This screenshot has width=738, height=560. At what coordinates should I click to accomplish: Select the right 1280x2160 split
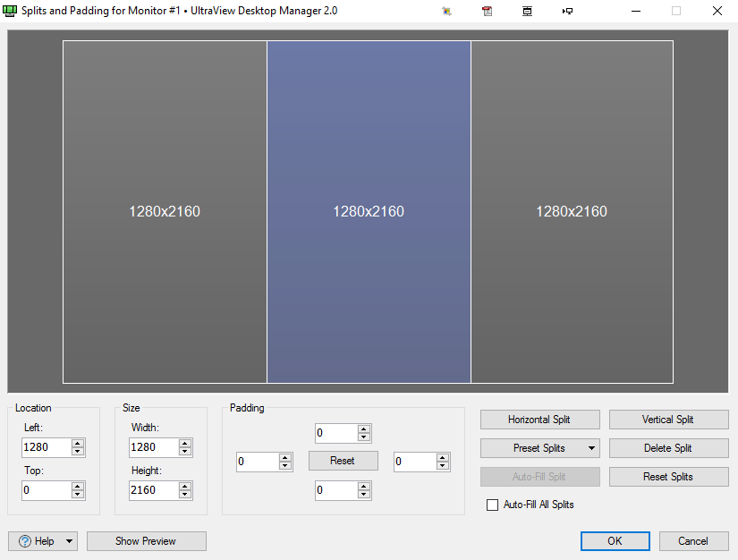[572, 212]
